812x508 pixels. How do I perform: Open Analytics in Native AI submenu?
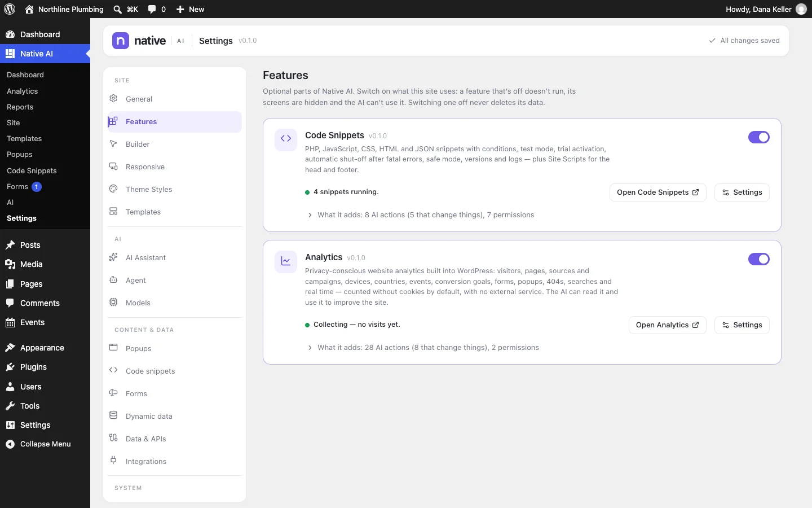(x=45, y=91)
